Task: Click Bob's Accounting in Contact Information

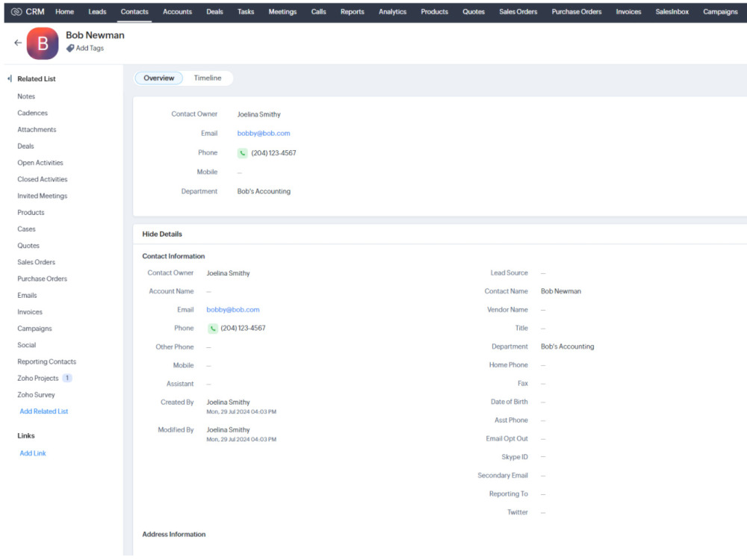Action: pos(568,346)
